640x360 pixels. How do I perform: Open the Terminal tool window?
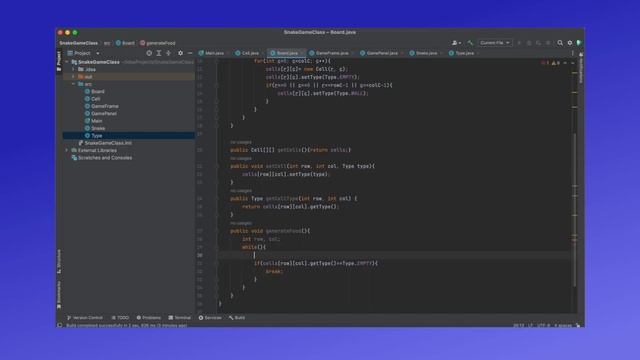click(x=180, y=318)
